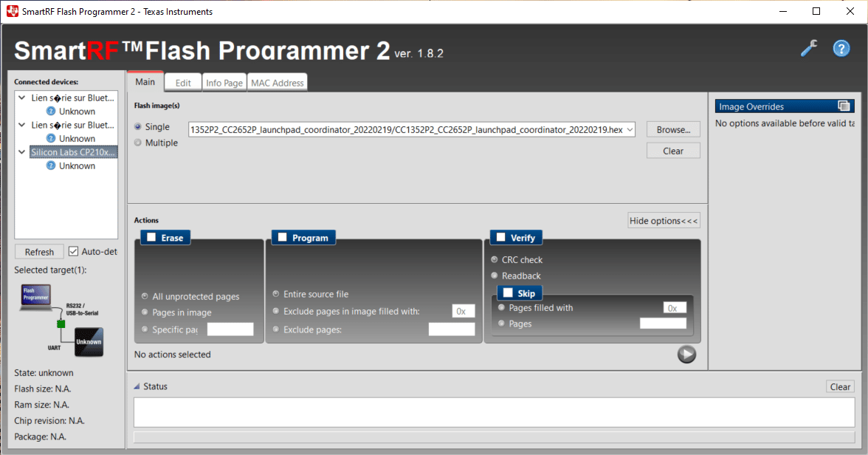Collapse the Status section triangle
This screenshot has height=455, width=868.
click(x=137, y=386)
